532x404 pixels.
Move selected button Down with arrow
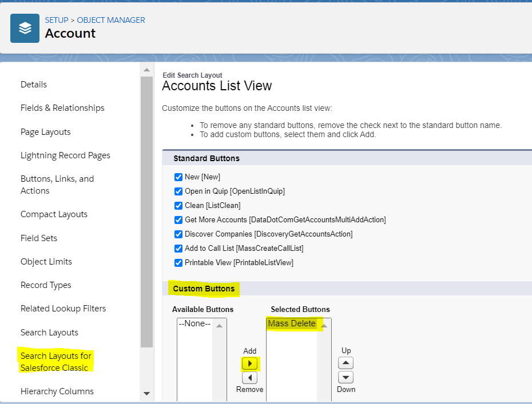tap(346, 377)
